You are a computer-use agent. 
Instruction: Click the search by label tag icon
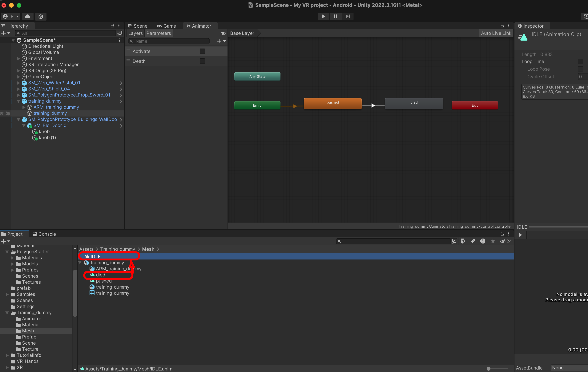pyautogui.click(x=473, y=241)
